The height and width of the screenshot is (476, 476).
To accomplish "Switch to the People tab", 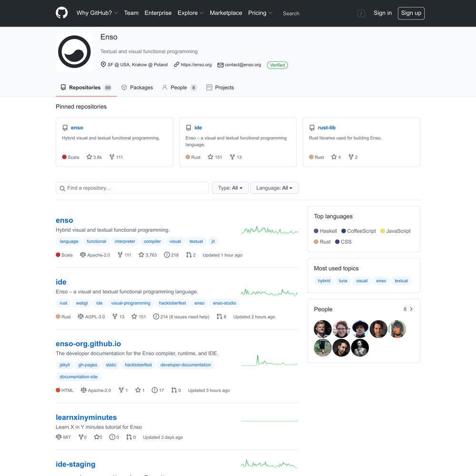I will tap(179, 88).
